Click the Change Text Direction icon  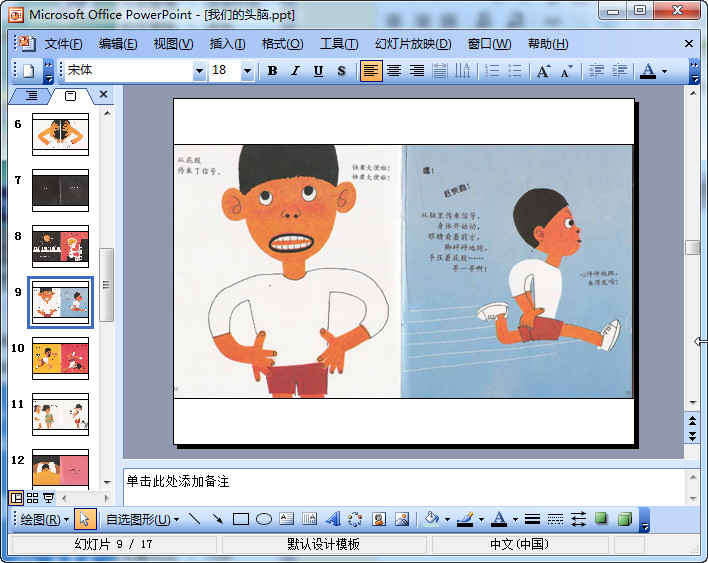click(x=462, y=71)
